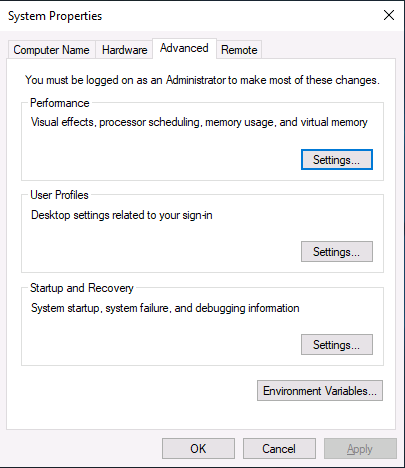Click the Startup and Recovery group label
Viewport: 405px width, 468px height.
tap(82, 288)
